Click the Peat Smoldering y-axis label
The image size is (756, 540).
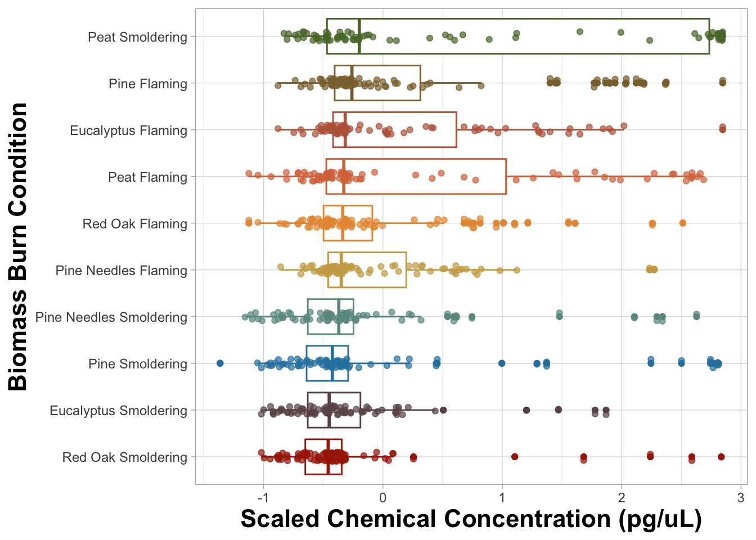point(137,37)
